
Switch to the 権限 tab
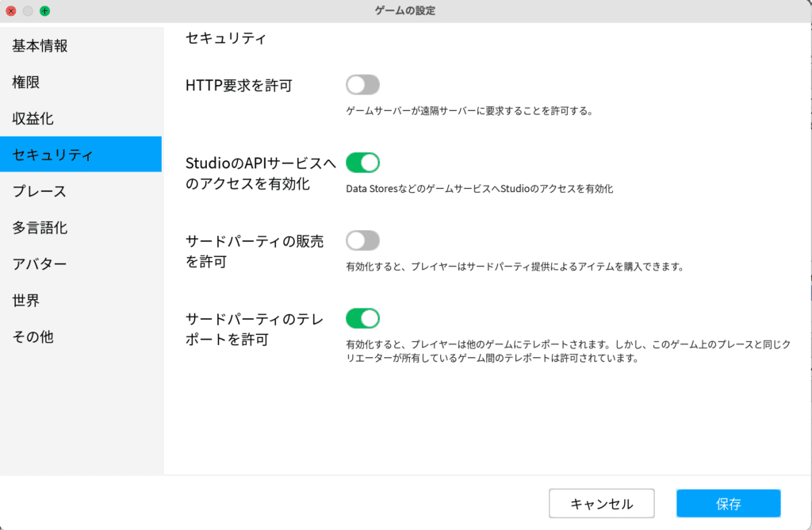pyautogui.click(x=26, y=83)
